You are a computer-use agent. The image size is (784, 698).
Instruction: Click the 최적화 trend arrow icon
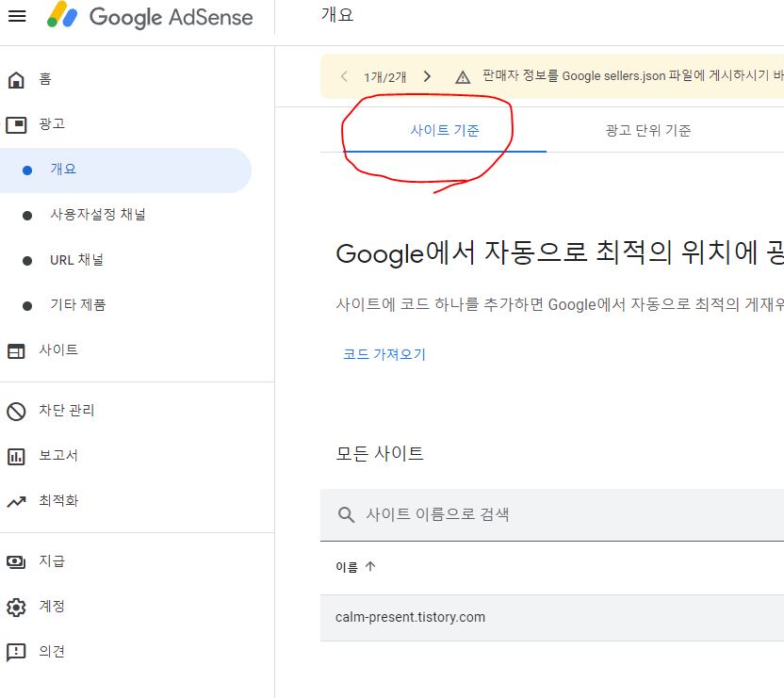coord(16,501)
